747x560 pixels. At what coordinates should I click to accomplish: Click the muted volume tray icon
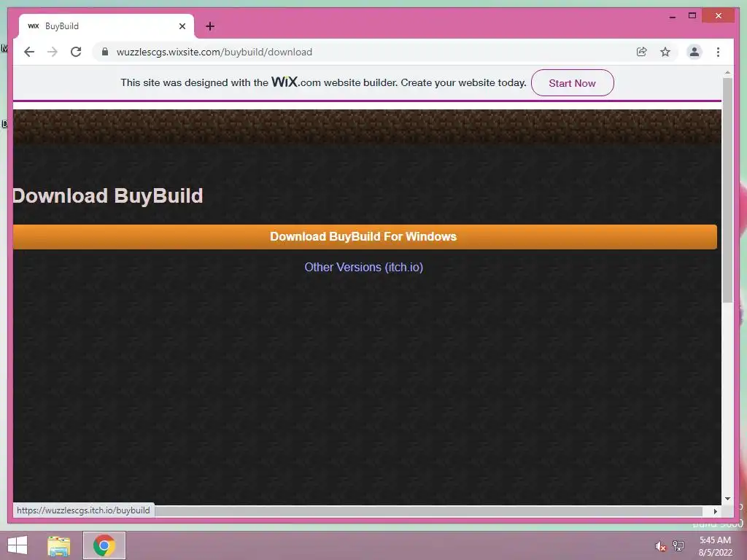(x=660, y=546)
